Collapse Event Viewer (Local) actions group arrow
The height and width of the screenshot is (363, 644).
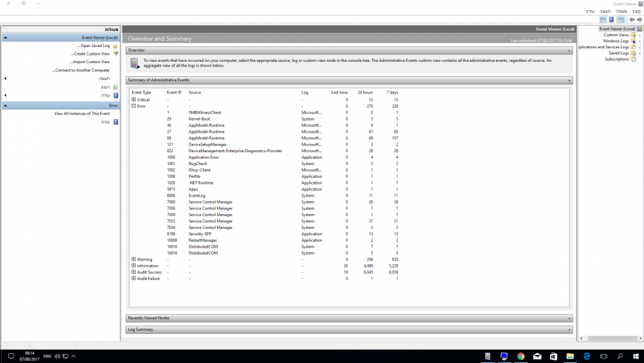pos(5,38)
